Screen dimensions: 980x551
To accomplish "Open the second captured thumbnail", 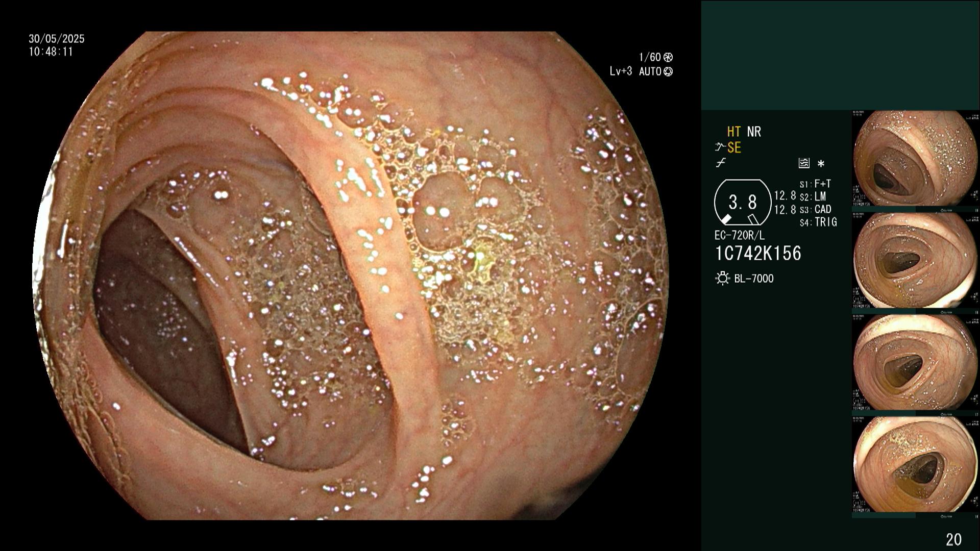I will (x=915, y=261).
